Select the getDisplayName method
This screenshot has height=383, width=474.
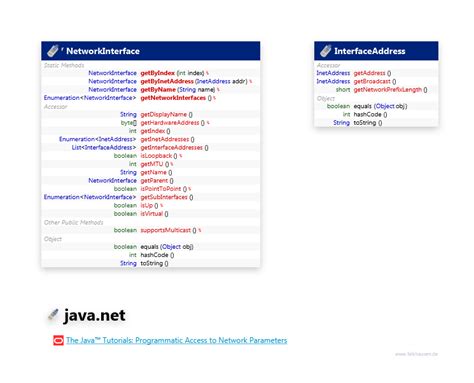163,114
